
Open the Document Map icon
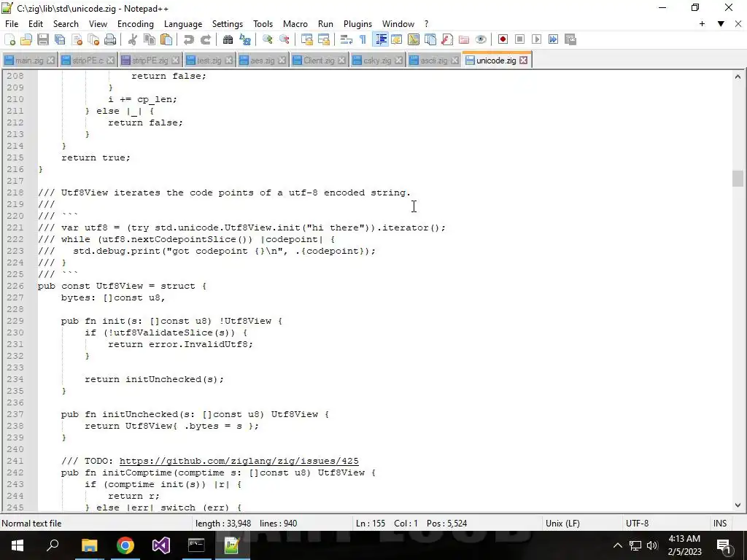coord(414,39)
